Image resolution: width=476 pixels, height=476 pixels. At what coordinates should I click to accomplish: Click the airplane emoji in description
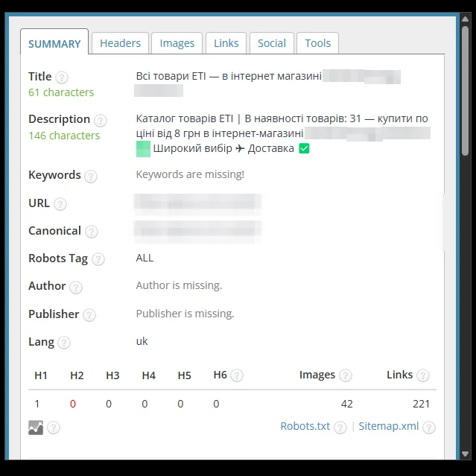240,148
